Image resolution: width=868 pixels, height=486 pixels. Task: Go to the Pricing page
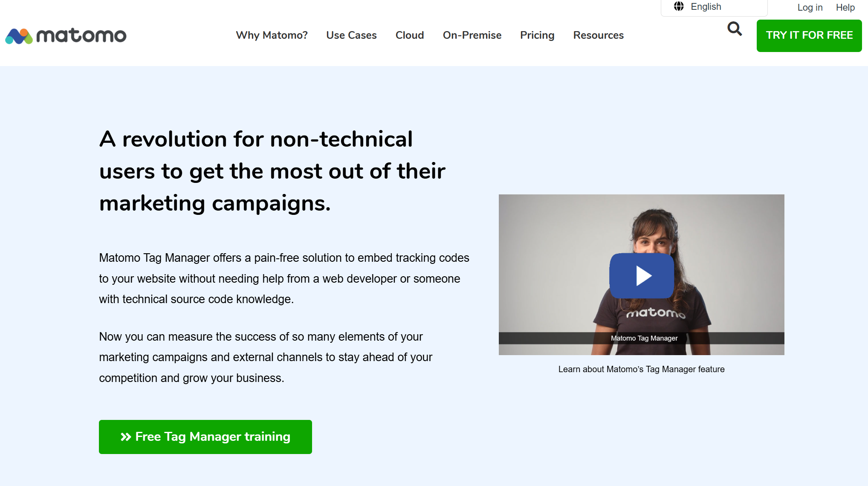click(x=537, y=35)
